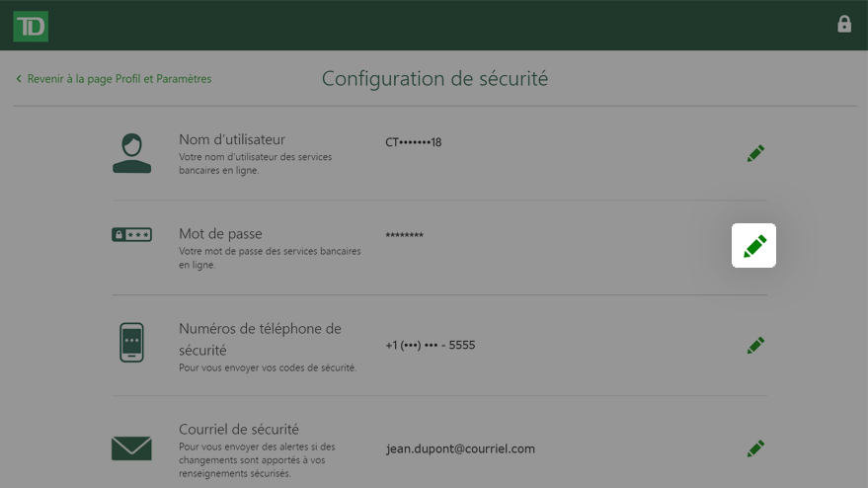
Task: Click masked username CT•••••••18
Action: [413, 142]
